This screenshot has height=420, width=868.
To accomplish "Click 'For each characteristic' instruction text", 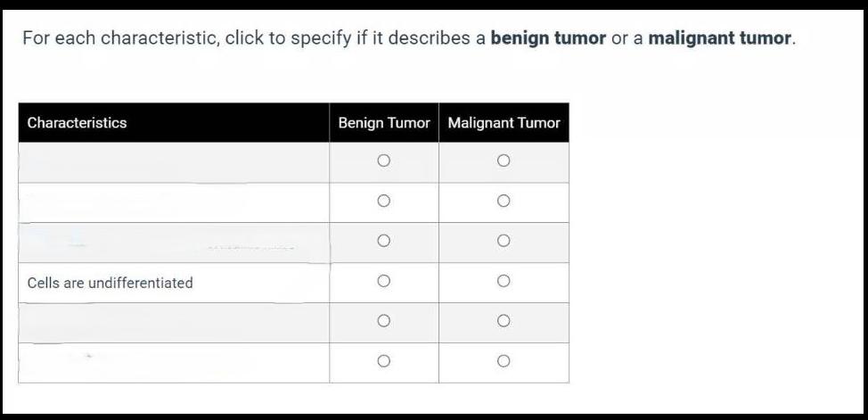I will (x=120, y=38).
